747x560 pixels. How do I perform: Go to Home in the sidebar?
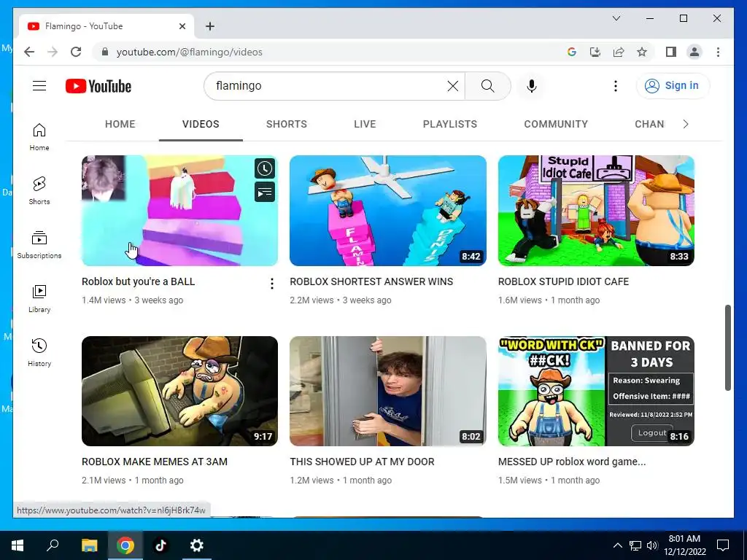(x=39, y=137)
